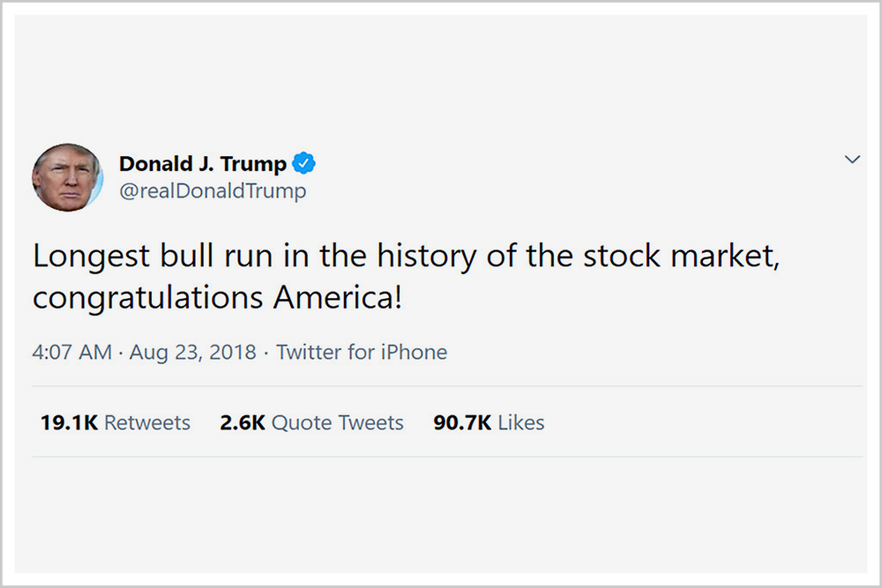
Task: Click the words 'congratulations America!'
Action: [218, 298]
